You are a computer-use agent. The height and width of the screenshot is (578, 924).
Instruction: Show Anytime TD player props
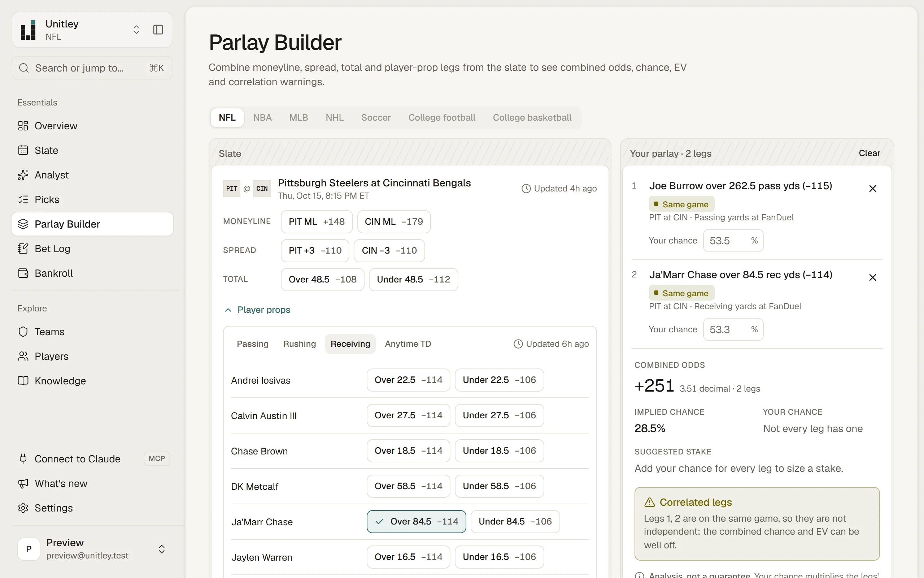tap(408, 344)
